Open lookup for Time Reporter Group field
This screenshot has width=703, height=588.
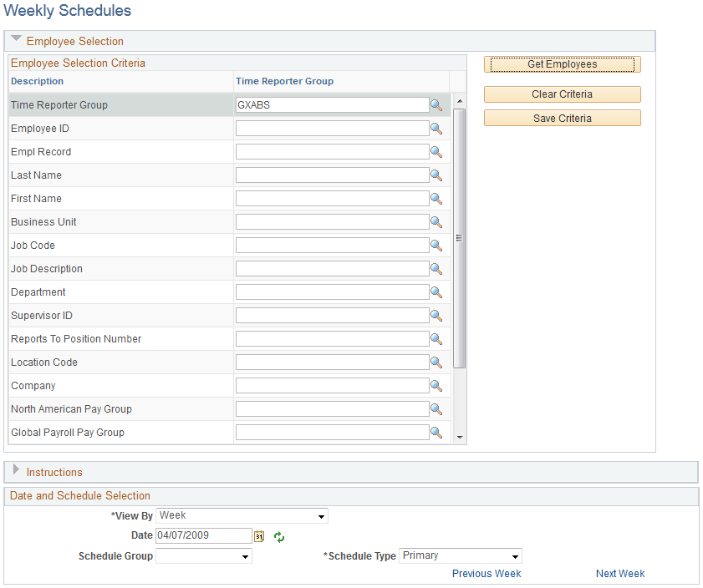pos(436,105)
